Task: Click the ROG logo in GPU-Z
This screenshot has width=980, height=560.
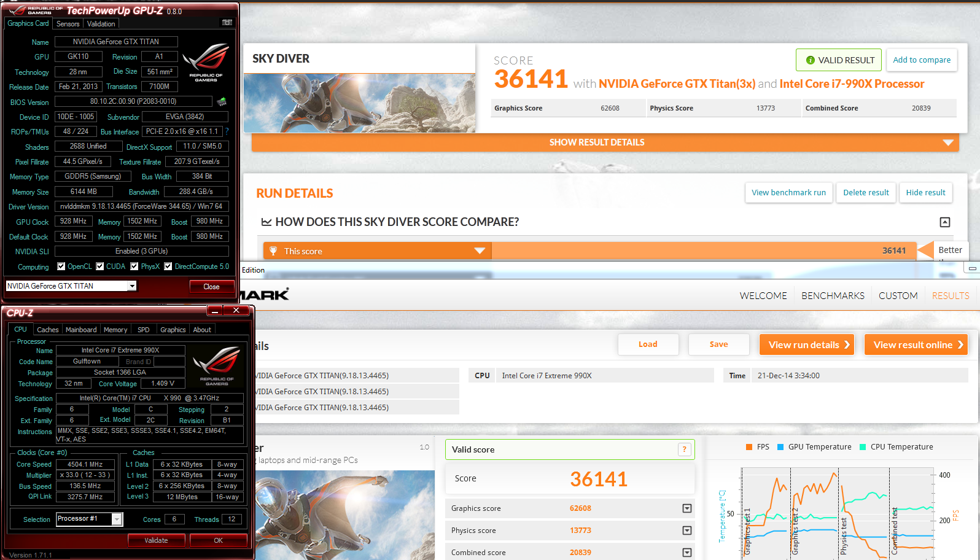Action: click(206, 61)
